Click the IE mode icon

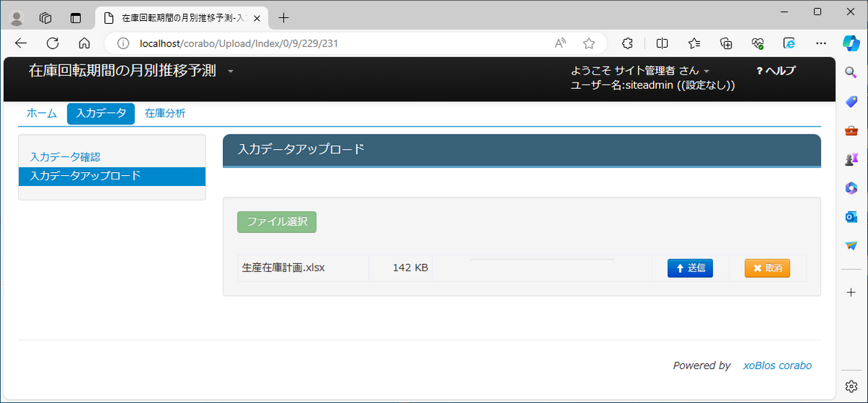790,43
